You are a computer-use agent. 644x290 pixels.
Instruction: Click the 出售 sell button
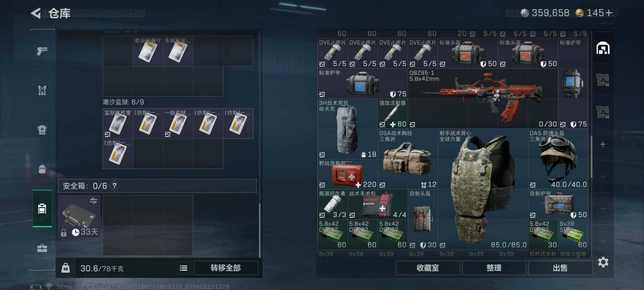pos(560,268)
